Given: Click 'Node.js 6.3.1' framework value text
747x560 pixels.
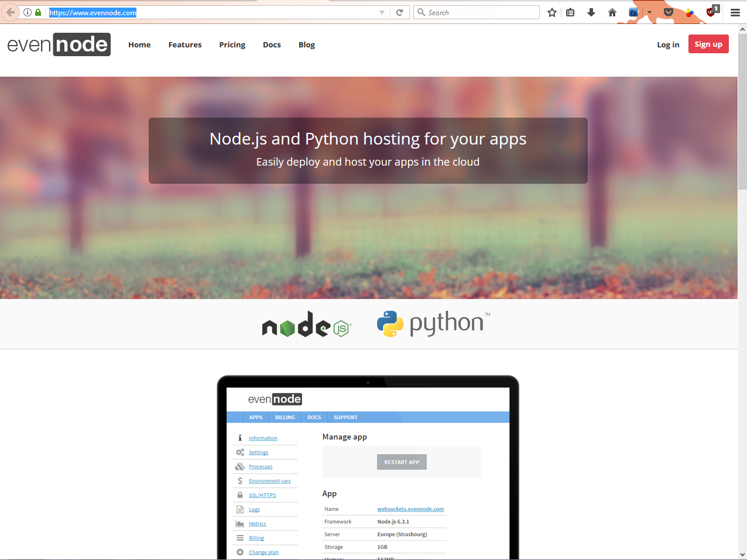Looking at the screenshot, I should point(393,522).
